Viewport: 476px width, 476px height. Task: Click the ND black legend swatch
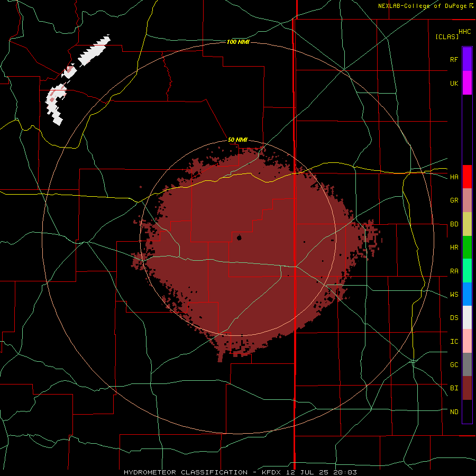pyautogui.click(x=467, y=411)
